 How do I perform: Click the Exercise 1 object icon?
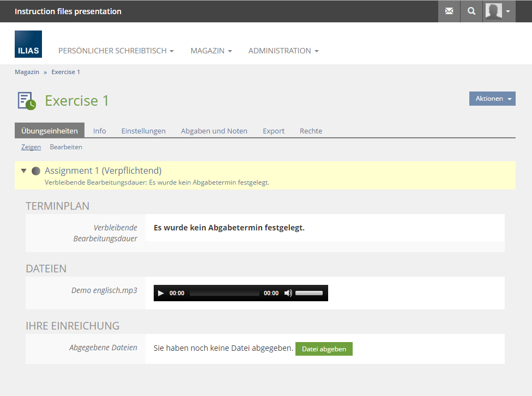pos(27,101)
